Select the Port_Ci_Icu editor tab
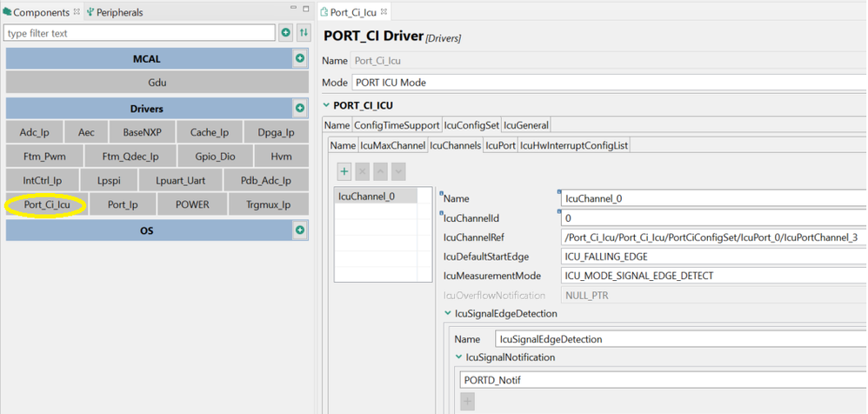Image resolution: width=868 pixels, height=414 pixels. (x=353, y=11)
